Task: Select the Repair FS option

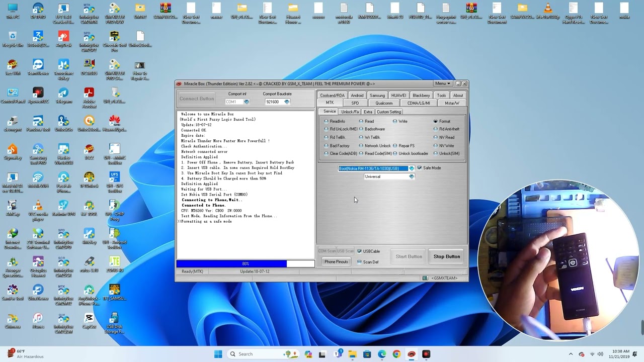Action: [x=404, y=146]
